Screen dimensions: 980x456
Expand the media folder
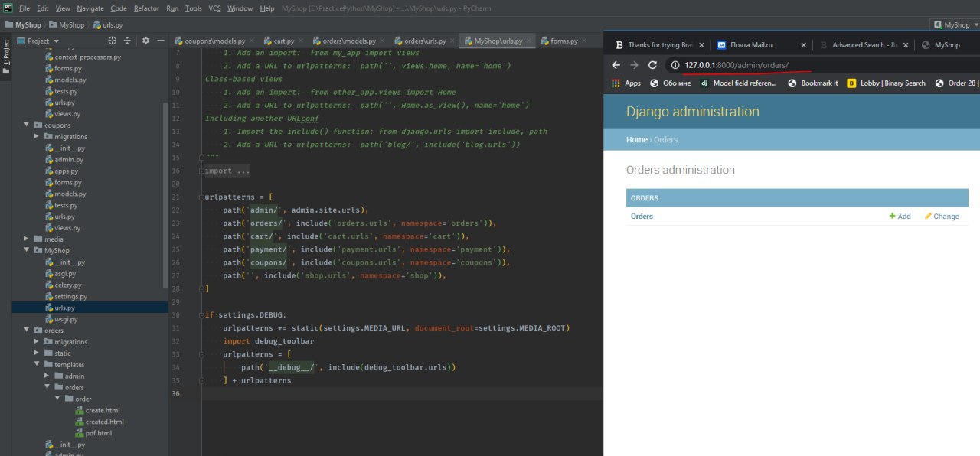pyautogui.click(x=28, y=239)
